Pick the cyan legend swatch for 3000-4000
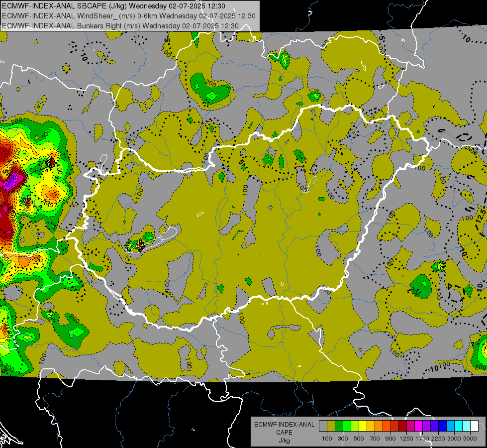 tap(459, 426)
